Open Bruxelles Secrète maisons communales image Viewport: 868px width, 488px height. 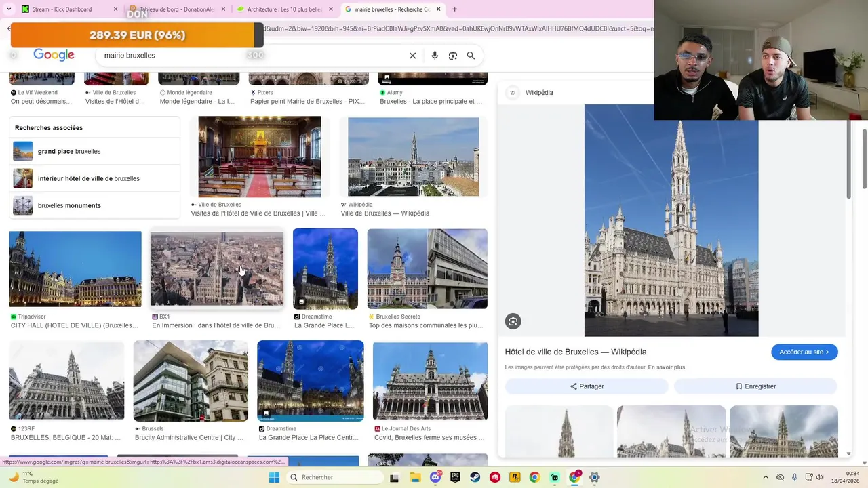coord(427,269)
